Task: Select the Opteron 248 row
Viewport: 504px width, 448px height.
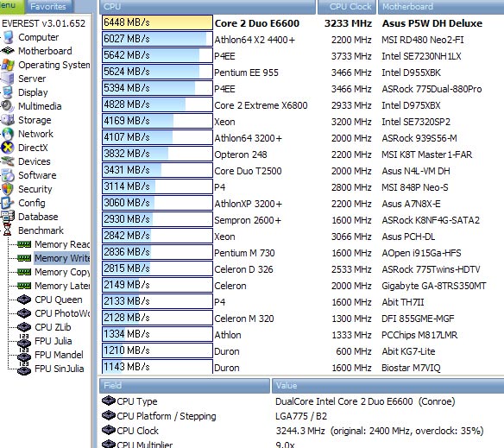Action: [302, 154]
